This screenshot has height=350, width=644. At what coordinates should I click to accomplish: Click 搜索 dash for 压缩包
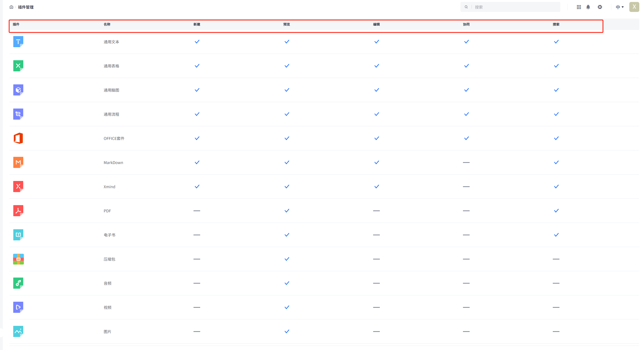click(556, 259)
